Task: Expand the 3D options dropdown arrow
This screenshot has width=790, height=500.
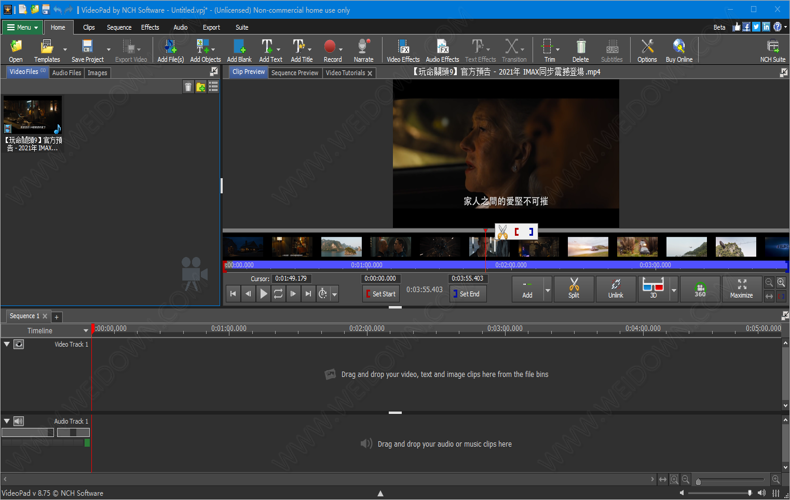Action: (674, 290)
